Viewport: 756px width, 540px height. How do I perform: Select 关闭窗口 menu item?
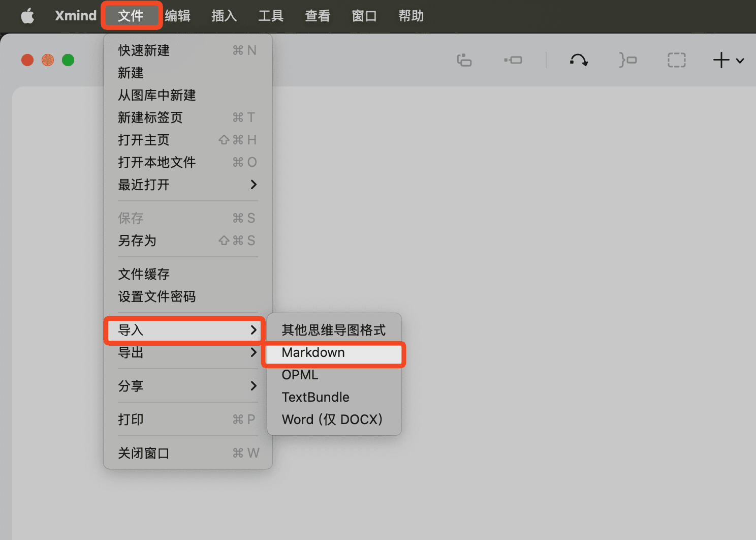click(188, 453)
